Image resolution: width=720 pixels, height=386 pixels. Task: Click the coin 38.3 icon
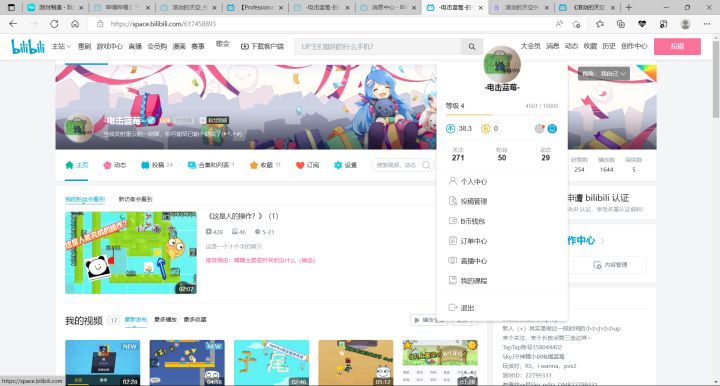pos(450,129)
